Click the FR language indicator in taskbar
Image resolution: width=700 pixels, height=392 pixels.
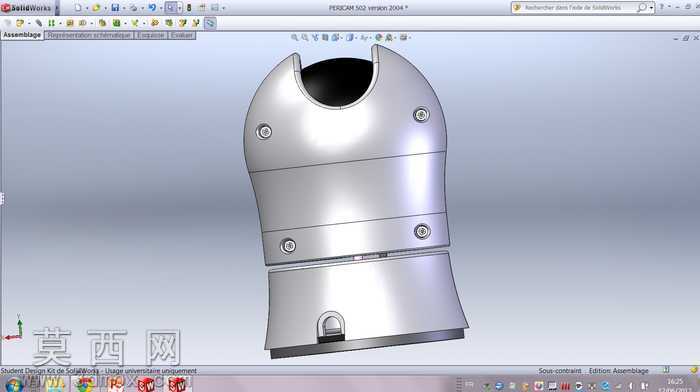click(469, 384)
